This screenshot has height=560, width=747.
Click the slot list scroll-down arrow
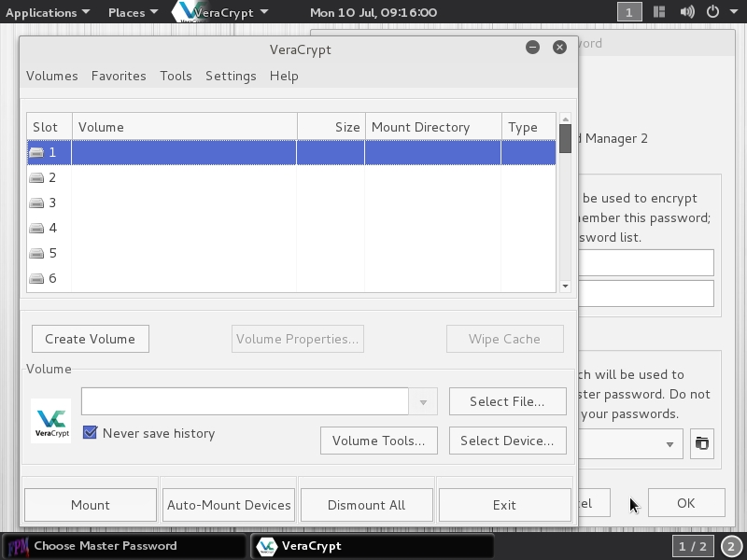click(x=566, y=286)
